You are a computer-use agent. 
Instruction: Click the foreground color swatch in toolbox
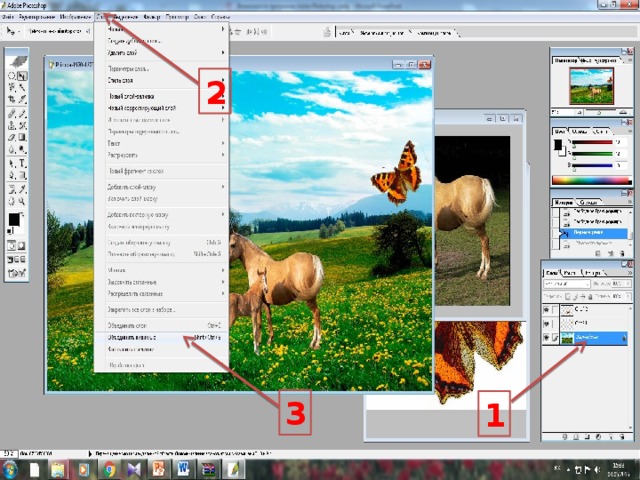point(13,220)
